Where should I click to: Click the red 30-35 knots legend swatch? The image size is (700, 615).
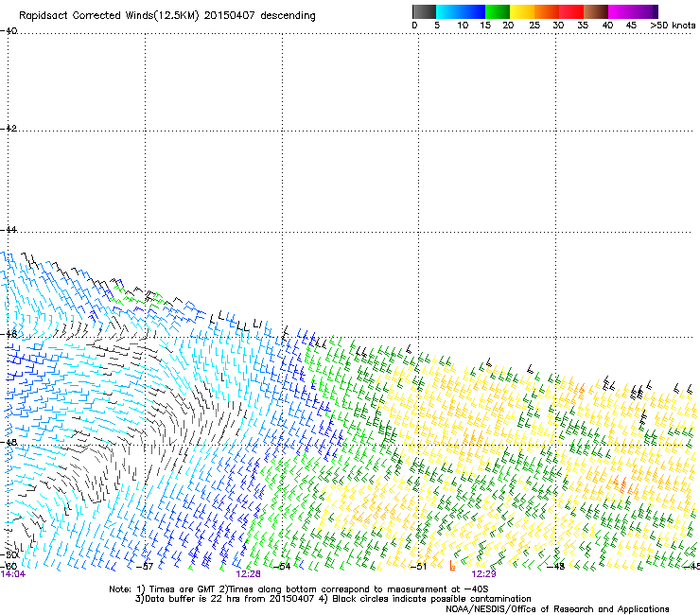(x=571, y=11)
